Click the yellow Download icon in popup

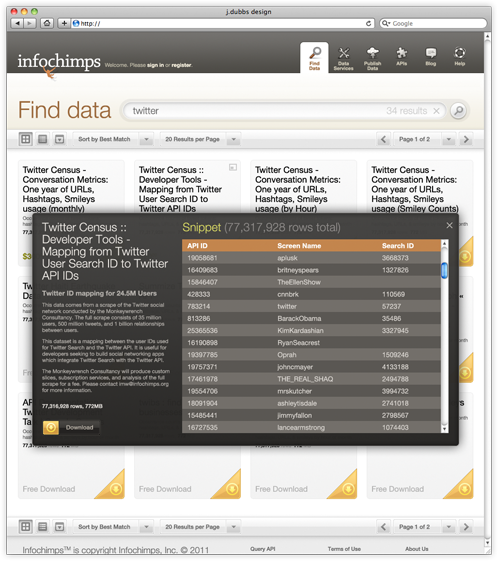pos(51,428)
